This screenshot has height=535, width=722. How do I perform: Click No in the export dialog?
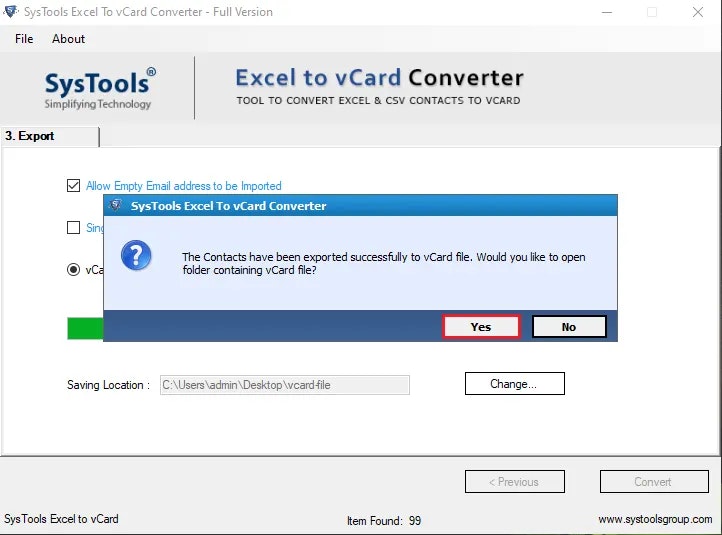[x=569, y=326]
